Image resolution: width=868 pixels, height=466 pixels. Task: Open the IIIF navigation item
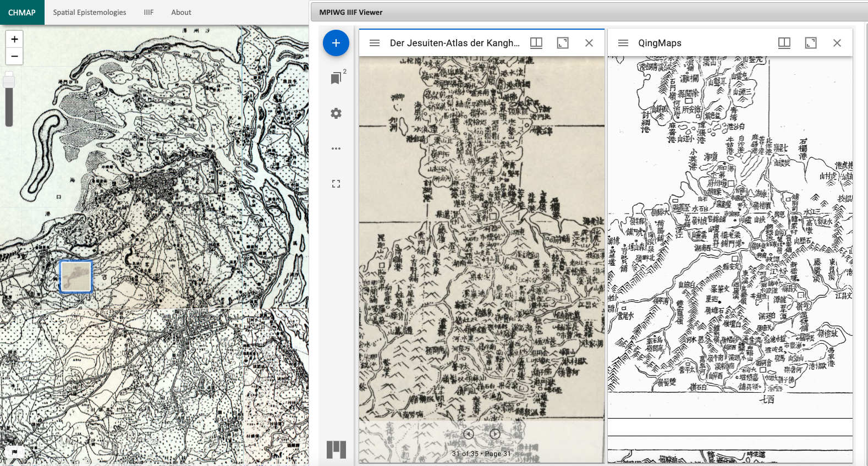point(149,12)
